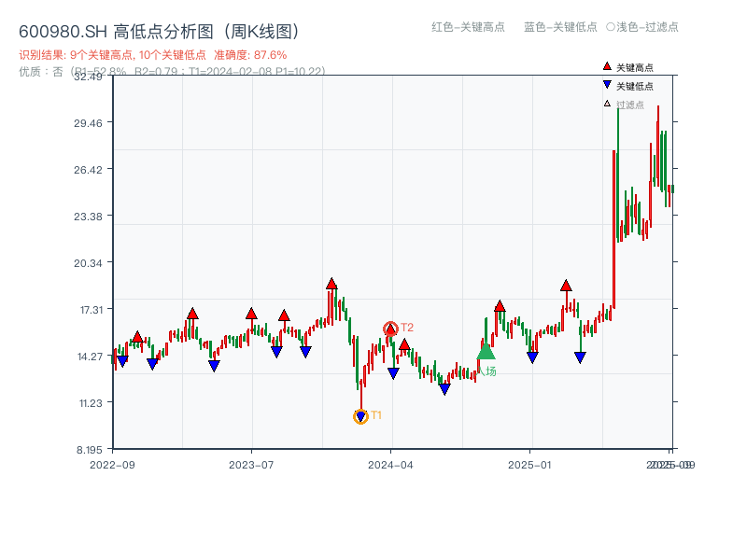Click the gray 优质：否 metrics line

point(172,72)
